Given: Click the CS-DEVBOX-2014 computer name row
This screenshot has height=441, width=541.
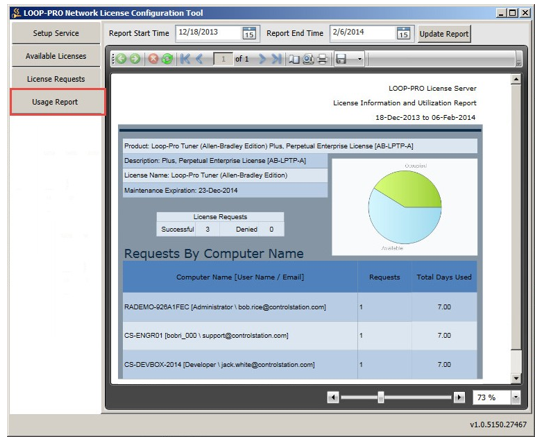Looking at the screenshot, I should coord(300,364).
